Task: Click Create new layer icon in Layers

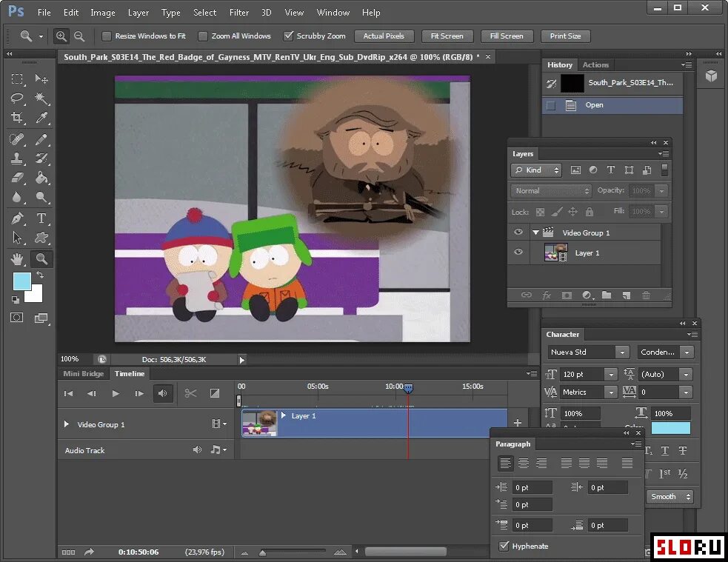Action: coord(627,295)
